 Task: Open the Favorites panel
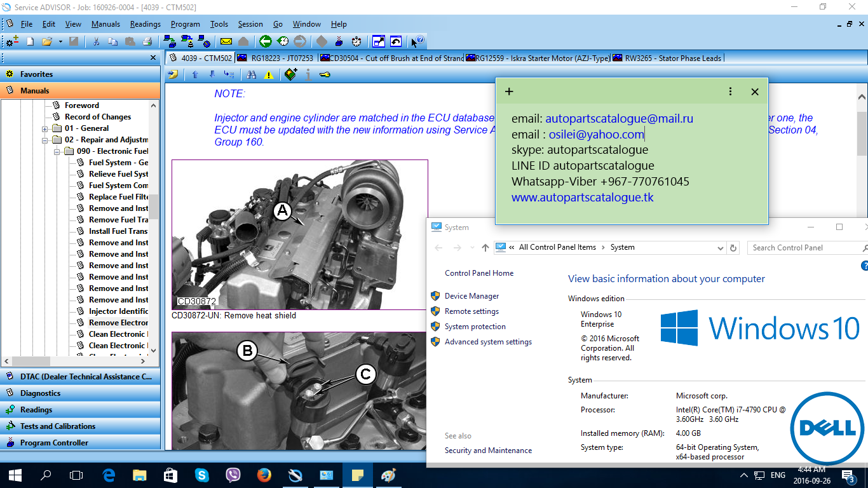point(80,74)
